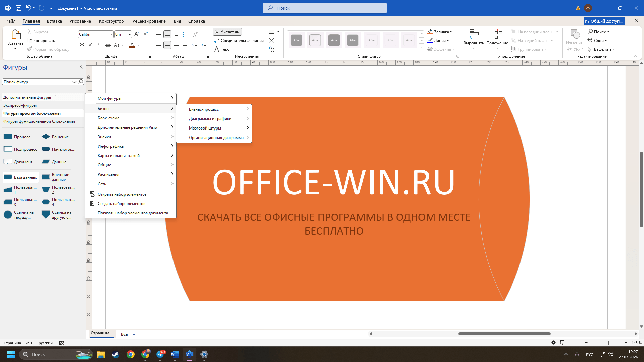The height and width of the screenshot is (362, 644).
Task: Select the Document (Документ) shape
Action: (x=18, y=162)
